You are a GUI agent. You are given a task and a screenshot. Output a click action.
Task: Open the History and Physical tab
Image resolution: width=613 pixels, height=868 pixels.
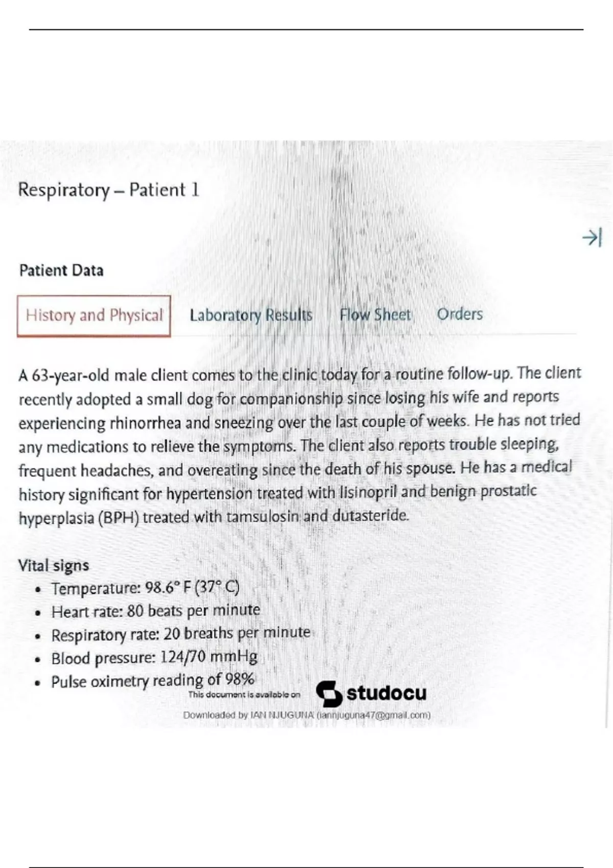tap(94, 316)
